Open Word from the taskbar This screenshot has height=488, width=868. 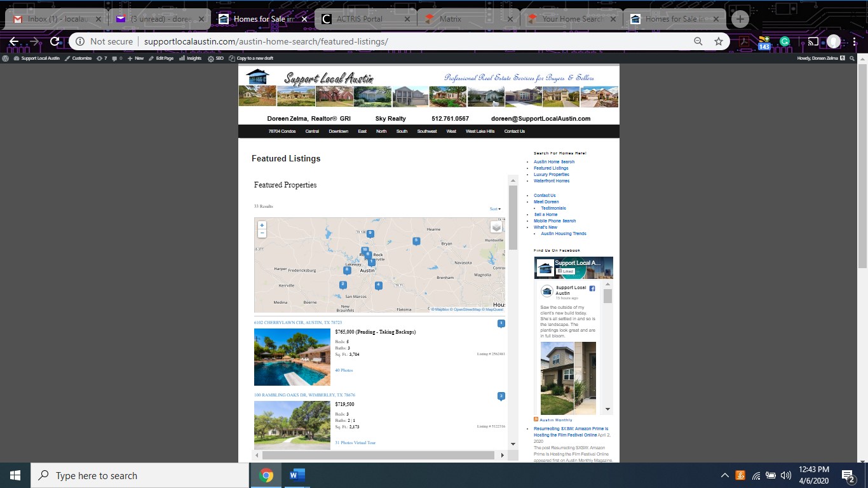tap(297, 475)
